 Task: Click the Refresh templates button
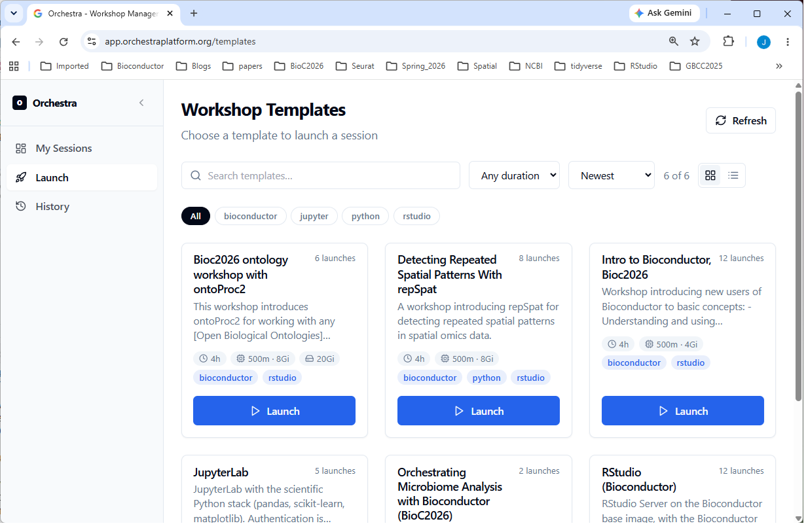click(741, 120)
